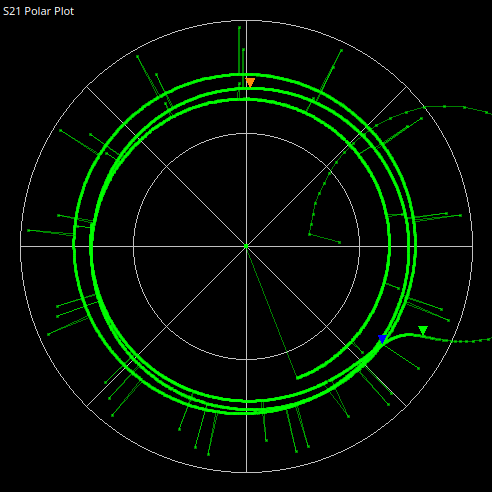
Task: Click thick spiral trace end joined to center line
Action: 297,378
